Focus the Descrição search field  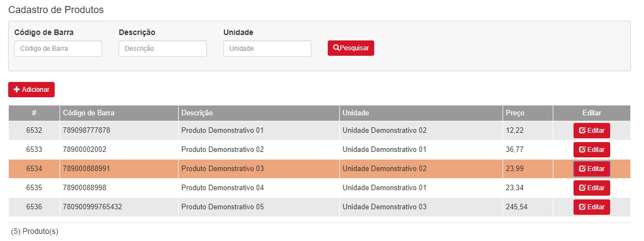tap(163, 49)
